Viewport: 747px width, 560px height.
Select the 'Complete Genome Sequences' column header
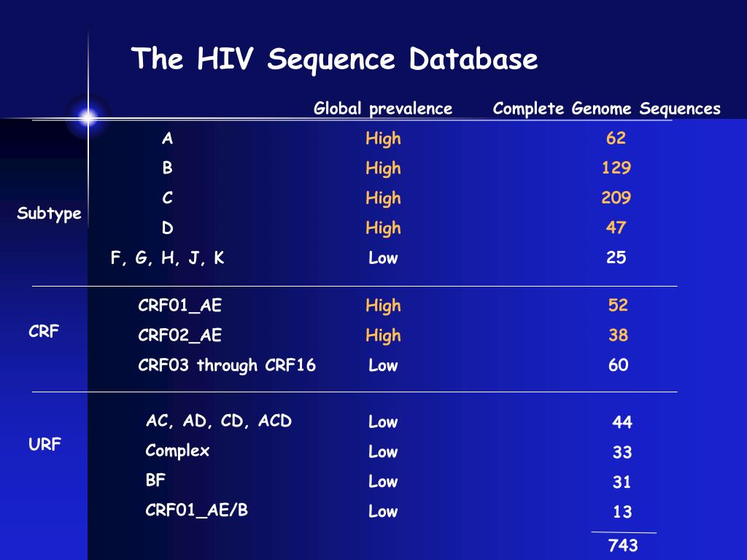click(x=606, y=109)
